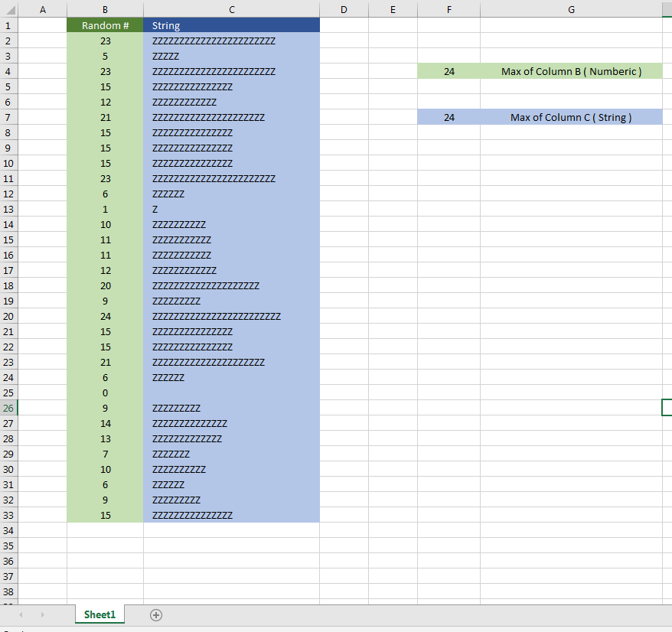
Task: Click the previous sheet navigation arrow
Action: [x=21, y=614]
